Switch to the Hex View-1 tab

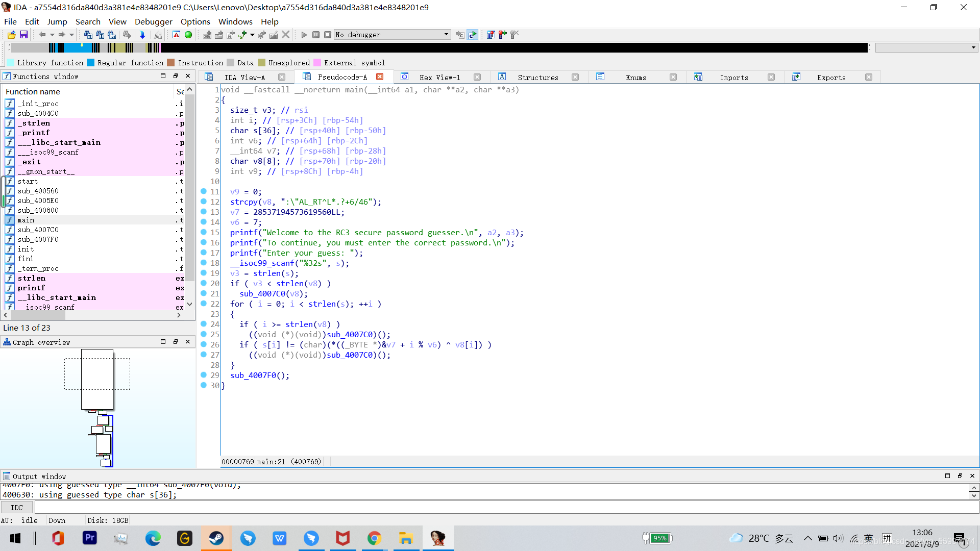coord(439,78)
